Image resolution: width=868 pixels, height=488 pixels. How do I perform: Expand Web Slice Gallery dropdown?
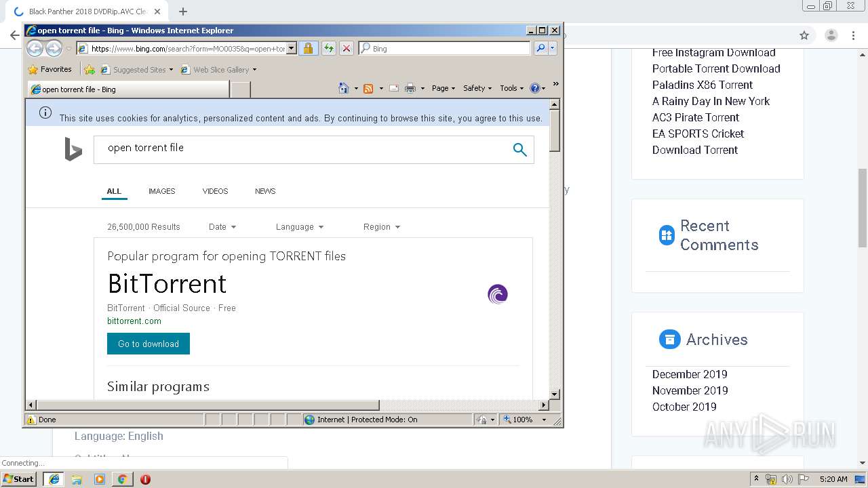254,70
